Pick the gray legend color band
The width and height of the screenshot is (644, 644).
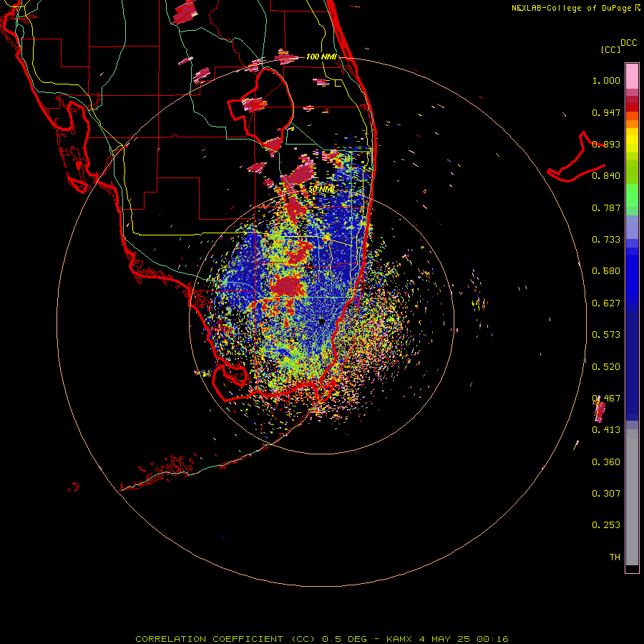tap(632, 497)
